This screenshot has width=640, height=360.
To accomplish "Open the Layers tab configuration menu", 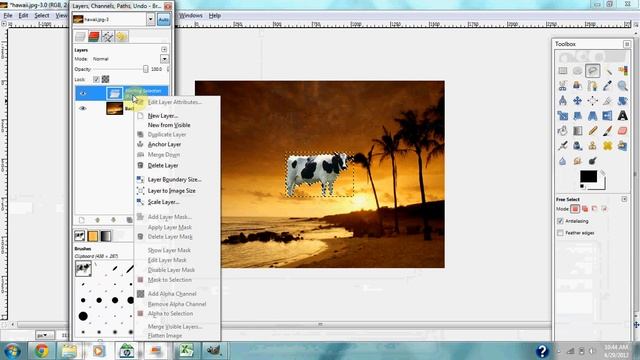I will (x=164, y=50).
